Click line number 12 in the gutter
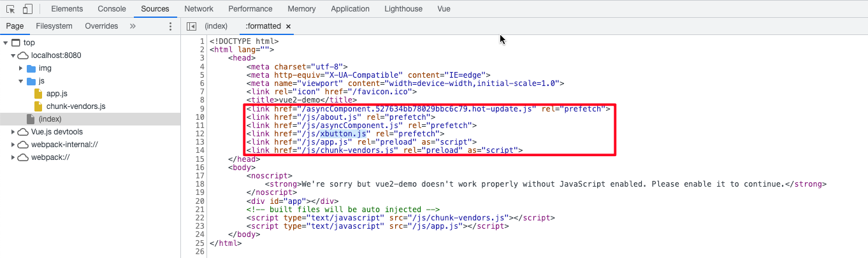The image size is (868, 258). [199, 134]
